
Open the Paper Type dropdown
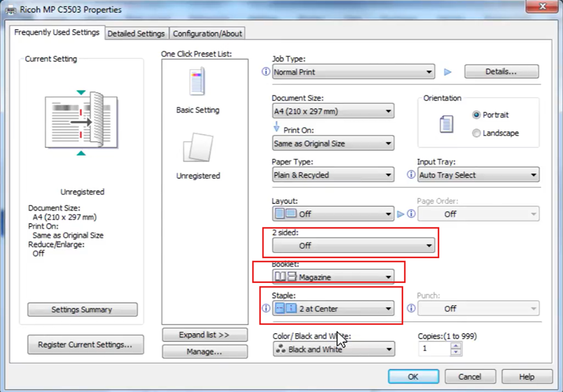(x=333, y=175)
